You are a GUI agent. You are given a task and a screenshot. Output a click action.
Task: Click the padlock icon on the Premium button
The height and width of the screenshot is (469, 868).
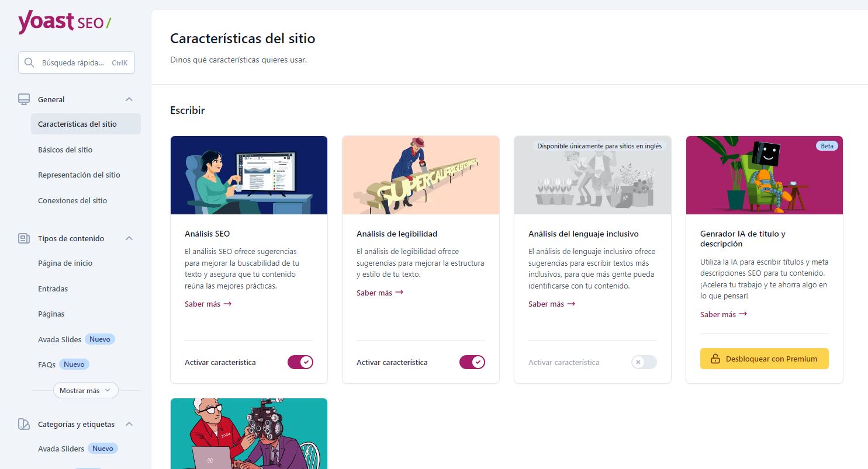click(716, 359)
